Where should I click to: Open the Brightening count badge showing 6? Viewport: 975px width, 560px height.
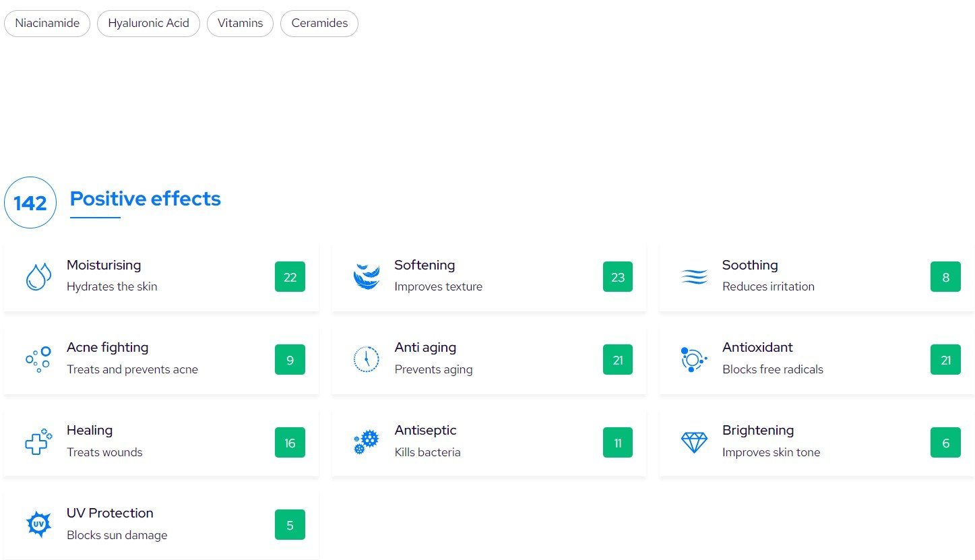(945, 443)
